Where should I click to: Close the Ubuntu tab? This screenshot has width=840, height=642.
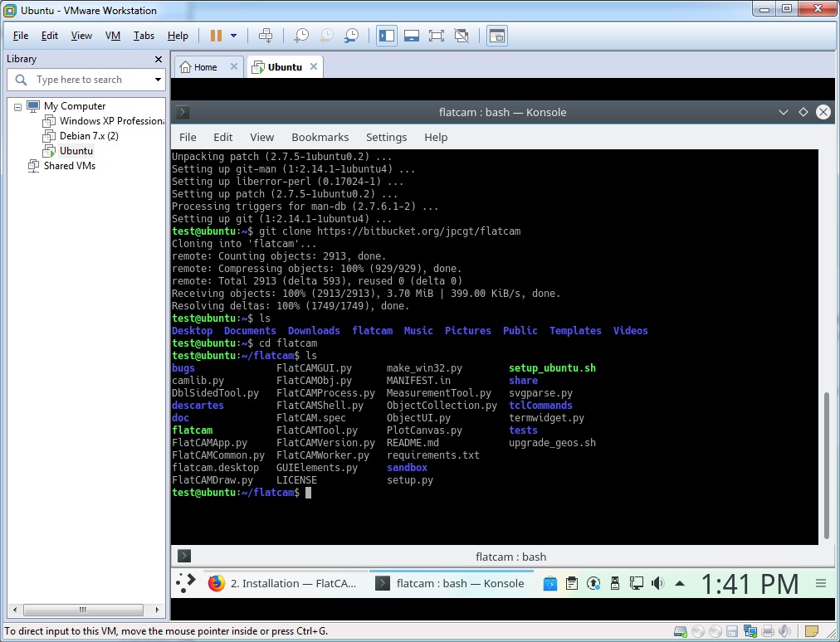(x=314, y=66)
